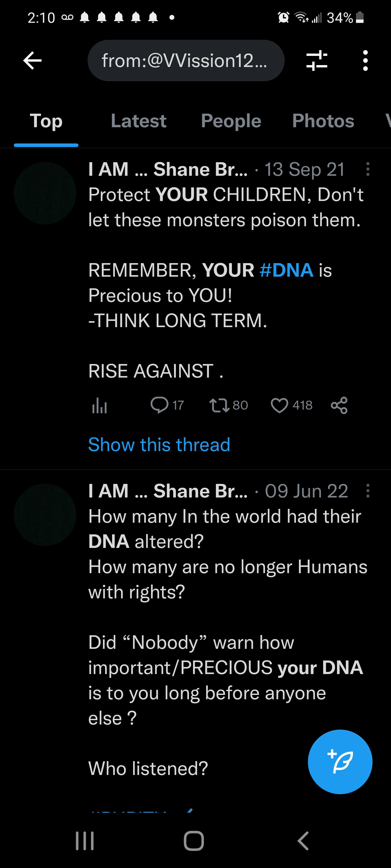Select the Photos tab
This screenshot has height=868, width=391.
[x=323, y=121]
